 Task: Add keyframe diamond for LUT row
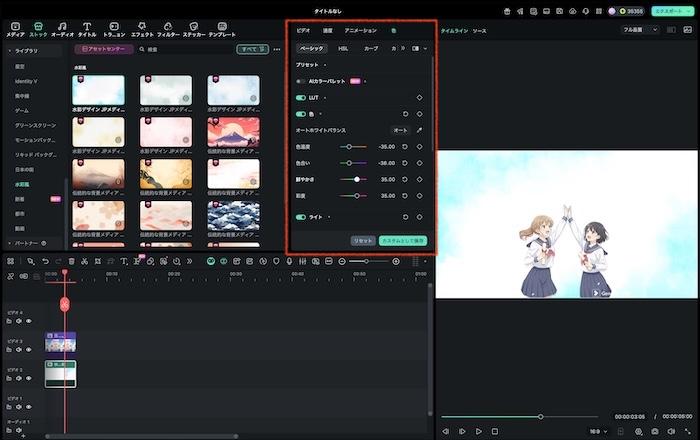419,98
